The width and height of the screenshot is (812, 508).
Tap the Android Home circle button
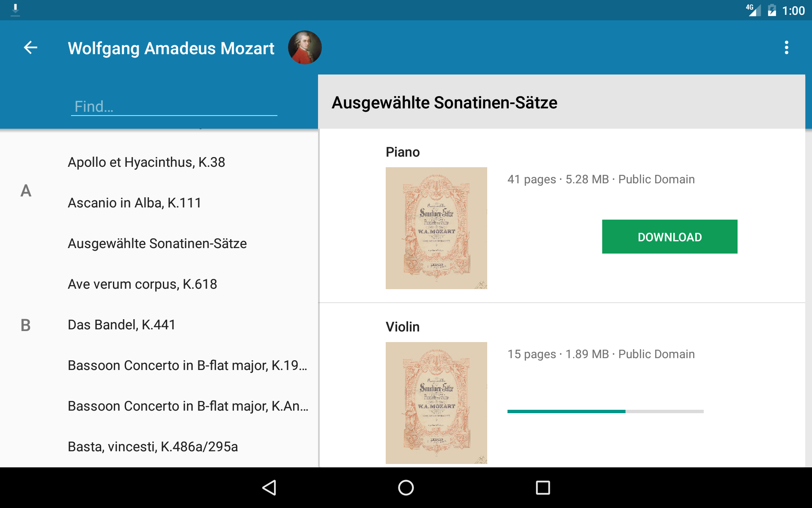[x=406, y=488]
